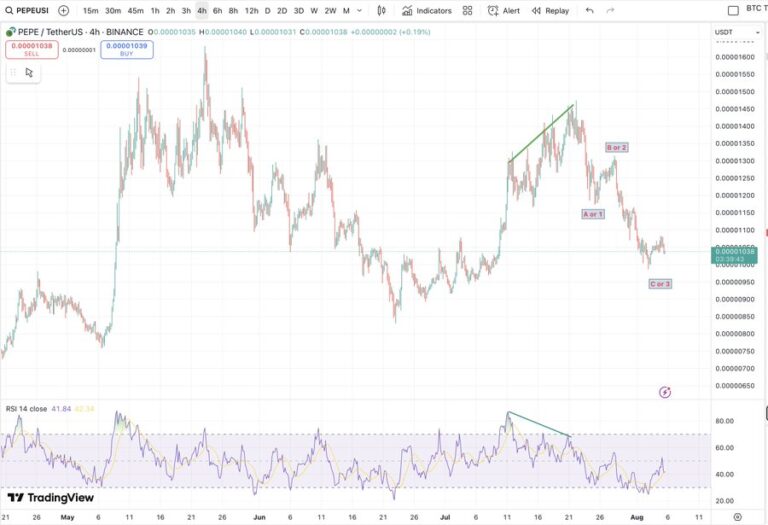Click the red SELL price button
Viewport: 768px width, 525px height.
click(x=31, y=50)
